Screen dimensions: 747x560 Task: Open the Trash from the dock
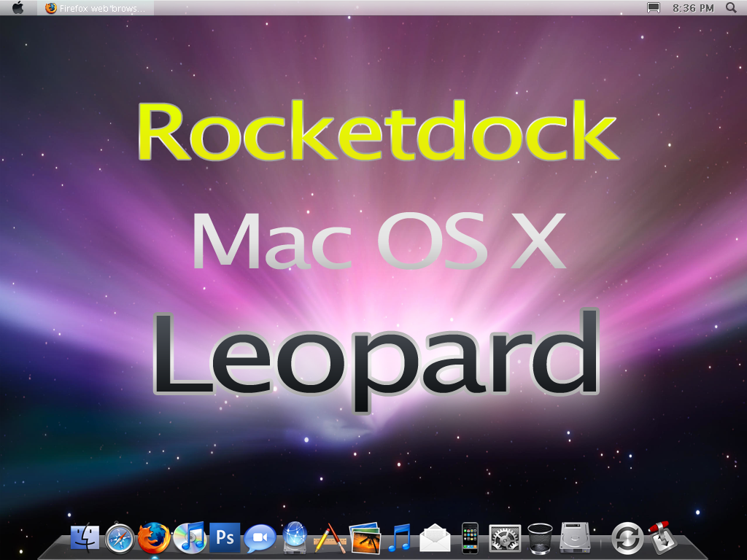[540, 540]
